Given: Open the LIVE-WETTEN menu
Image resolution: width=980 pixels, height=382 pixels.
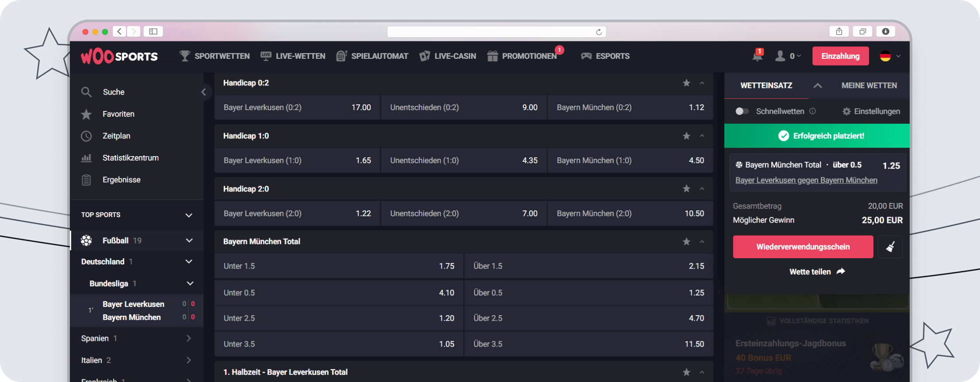Looking at the screenshot, I should [x=293, y=56].
